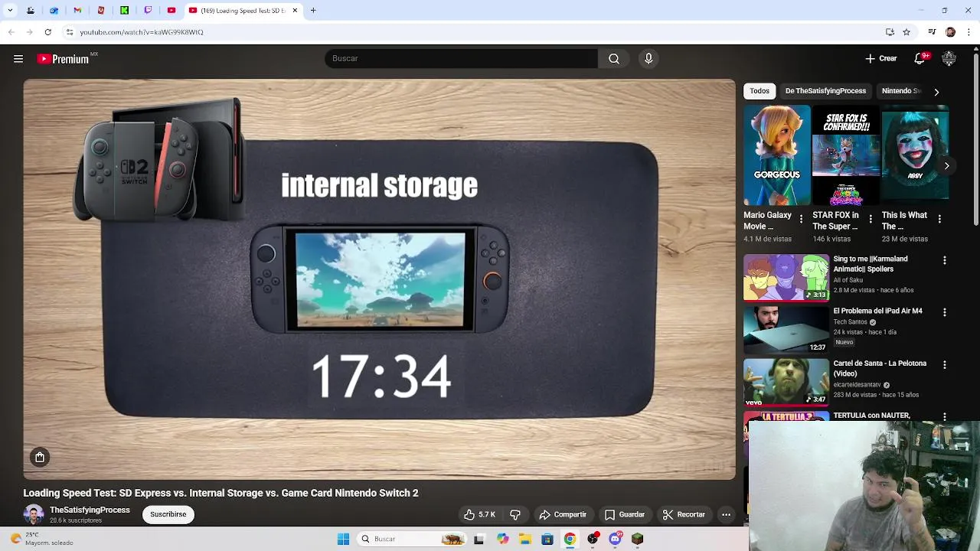Open options for Sing to me Karmaland video
Image resolution: width=980 pixels, height=551 pixels.
click(x=944, y=260)
